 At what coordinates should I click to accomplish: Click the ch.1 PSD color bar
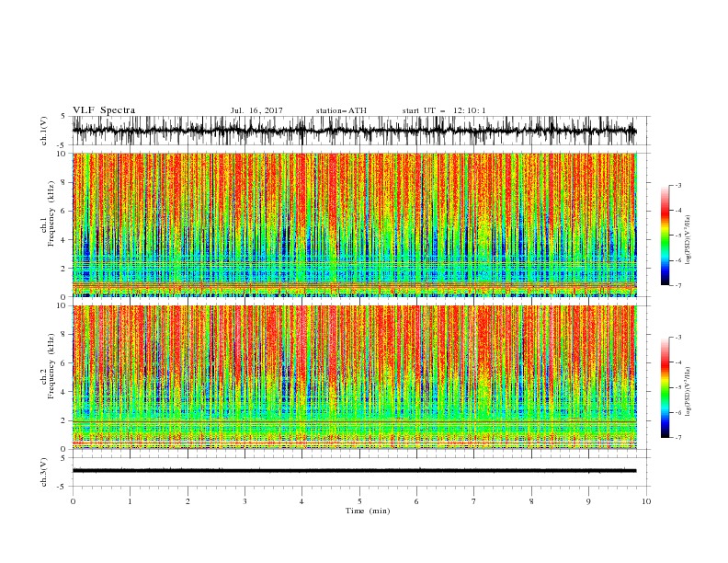[x=665, y=236]
